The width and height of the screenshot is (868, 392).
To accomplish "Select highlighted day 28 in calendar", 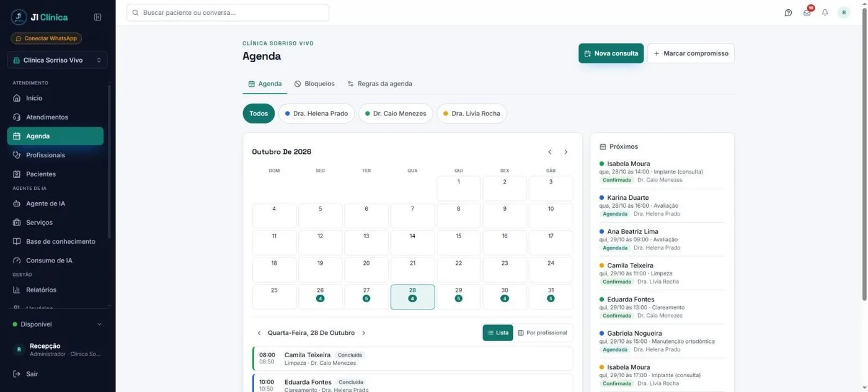I will pyautogui.click(x=412, y=297).
